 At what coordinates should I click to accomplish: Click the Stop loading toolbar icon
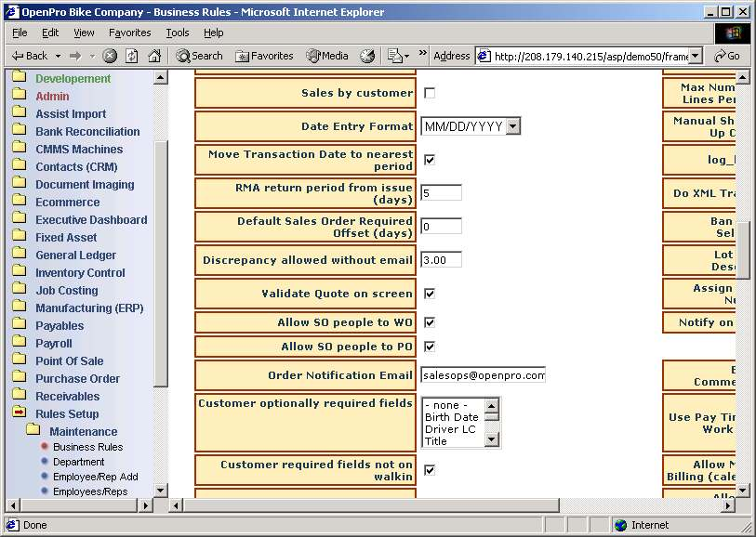(x=110, y=56)
